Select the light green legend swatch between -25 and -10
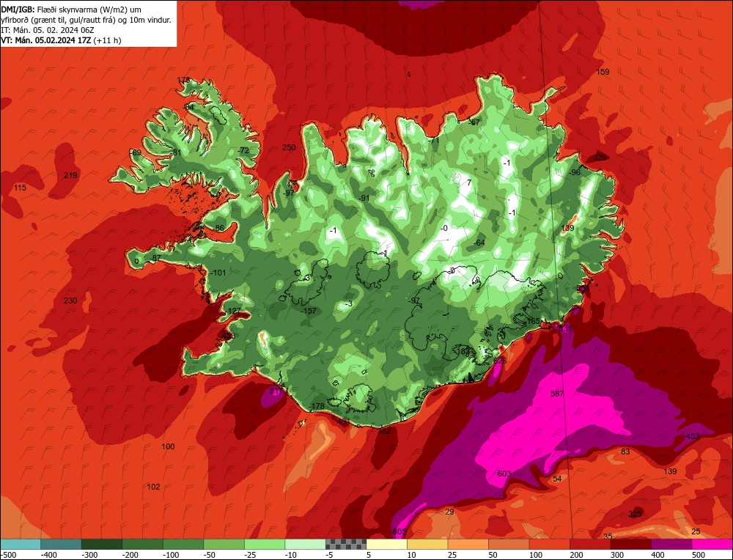The image size is (733, 560). [x=265, y=544]
